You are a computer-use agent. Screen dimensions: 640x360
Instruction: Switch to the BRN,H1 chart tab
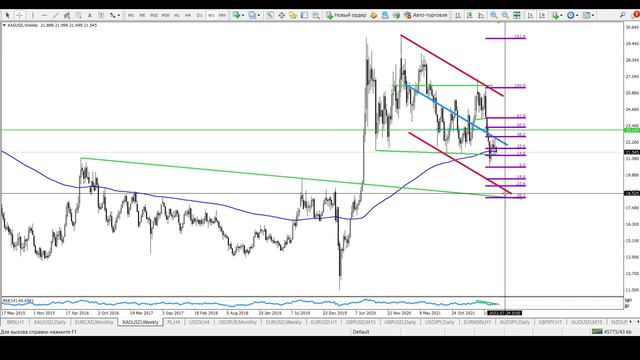(15, 322)
